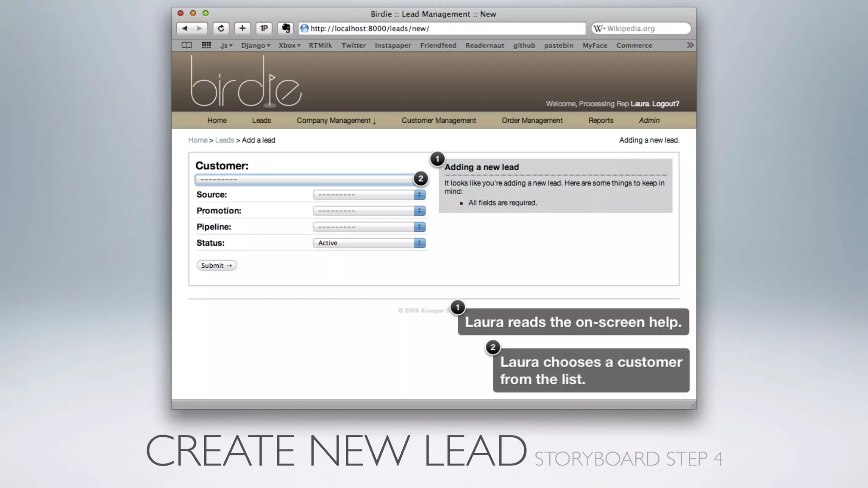This screenshot has width=868, height=488.
Task: Show more bookmarks with the double chevron
Action: pyautogui.click(x=690, y=45)
